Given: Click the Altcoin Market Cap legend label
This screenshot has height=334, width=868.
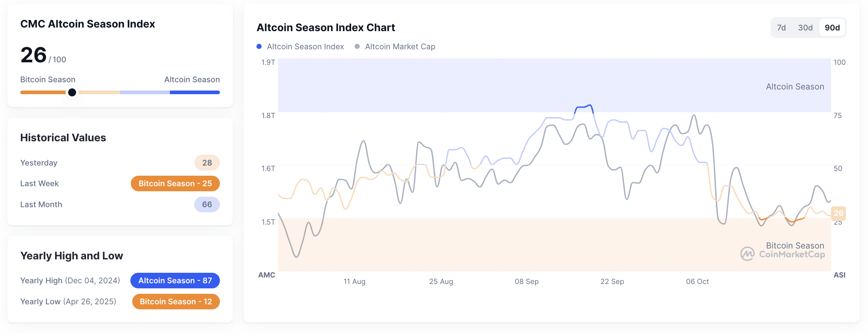Looking at the screenshot, I should [x=400, y=47].
